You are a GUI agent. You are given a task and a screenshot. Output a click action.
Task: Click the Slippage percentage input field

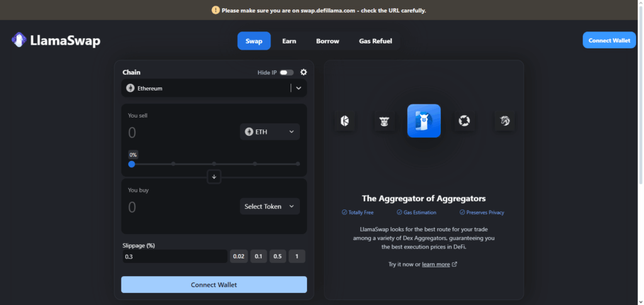(174, 257)
